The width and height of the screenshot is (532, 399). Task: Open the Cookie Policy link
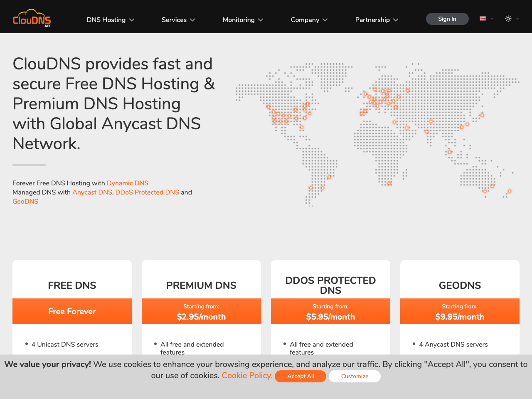click(x=247, y=375)
